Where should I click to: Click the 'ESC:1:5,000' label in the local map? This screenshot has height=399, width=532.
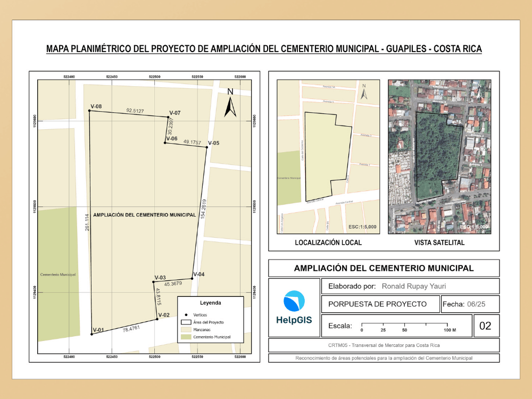362,227
